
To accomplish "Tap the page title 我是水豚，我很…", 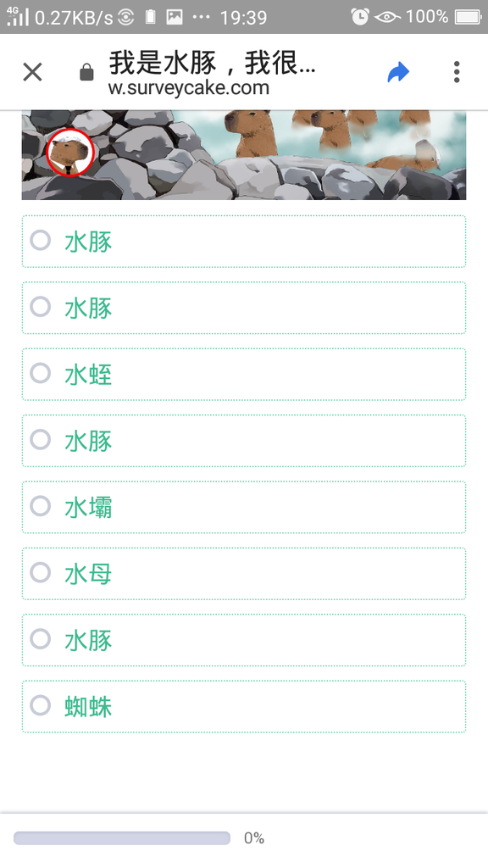I will 212,62.
